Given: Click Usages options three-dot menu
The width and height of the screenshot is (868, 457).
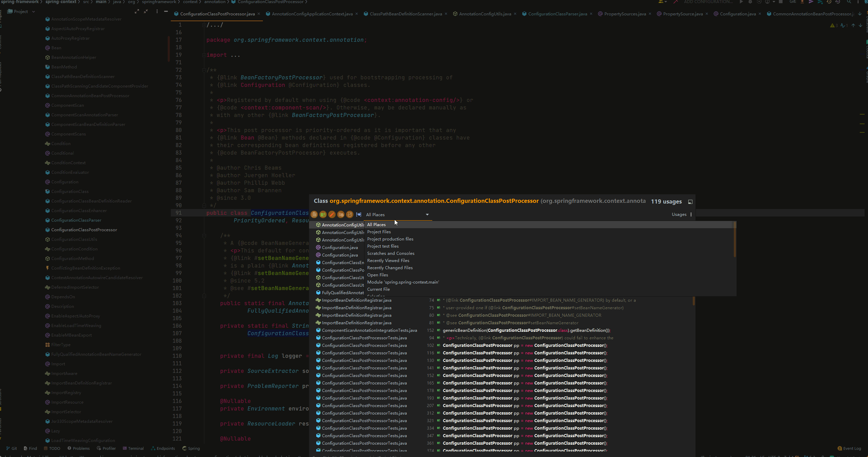Looking at the screenshot, I should click(691, 214).
